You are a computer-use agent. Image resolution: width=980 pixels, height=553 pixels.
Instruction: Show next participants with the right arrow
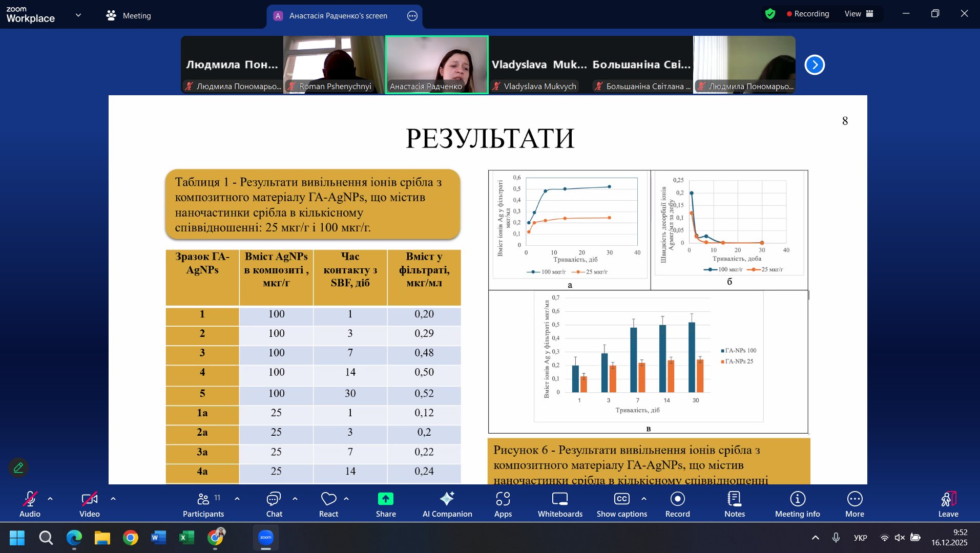coord(815,65)
